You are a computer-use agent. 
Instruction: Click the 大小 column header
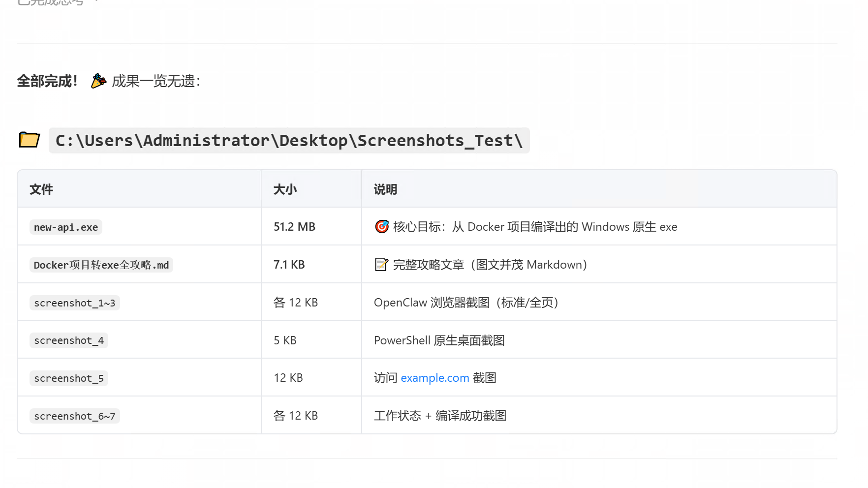(x=285, y=189)
